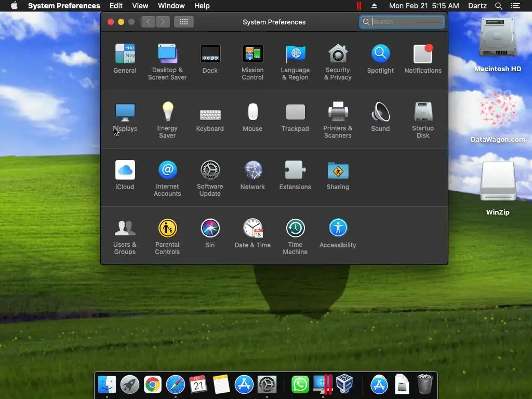Click the red close window button
This screenshot has width=532, height=399.
point(111,22)
